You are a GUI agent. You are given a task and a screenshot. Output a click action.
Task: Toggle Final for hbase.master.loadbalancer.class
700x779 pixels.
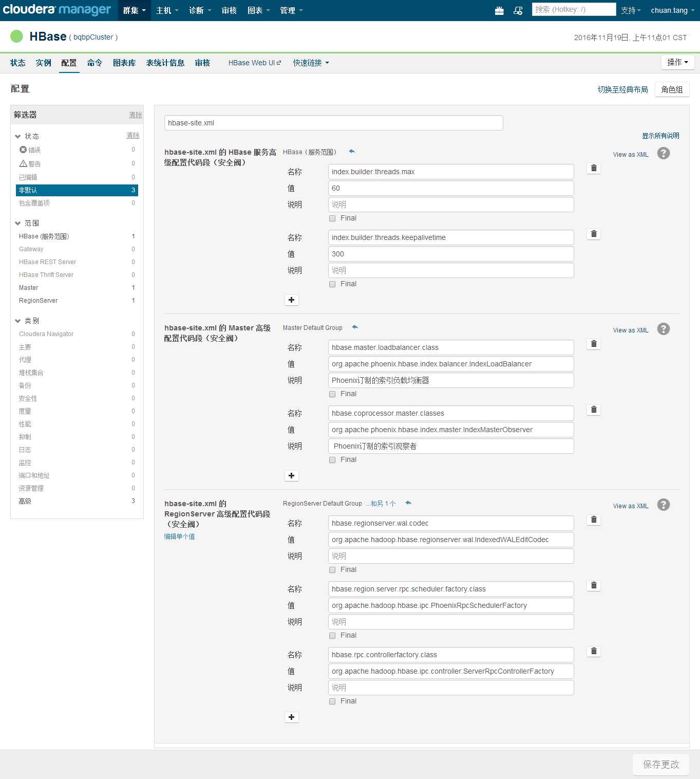click(332, 394)
